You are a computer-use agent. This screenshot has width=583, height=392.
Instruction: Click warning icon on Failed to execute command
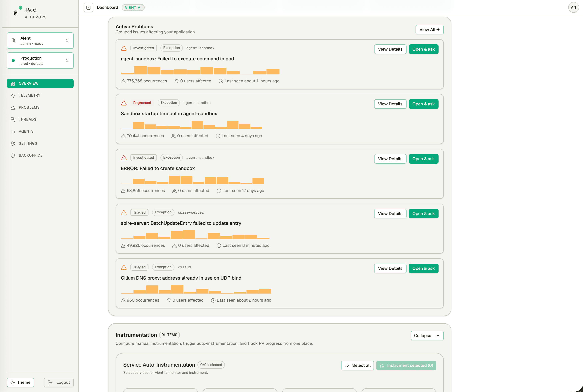click(124, 48)
